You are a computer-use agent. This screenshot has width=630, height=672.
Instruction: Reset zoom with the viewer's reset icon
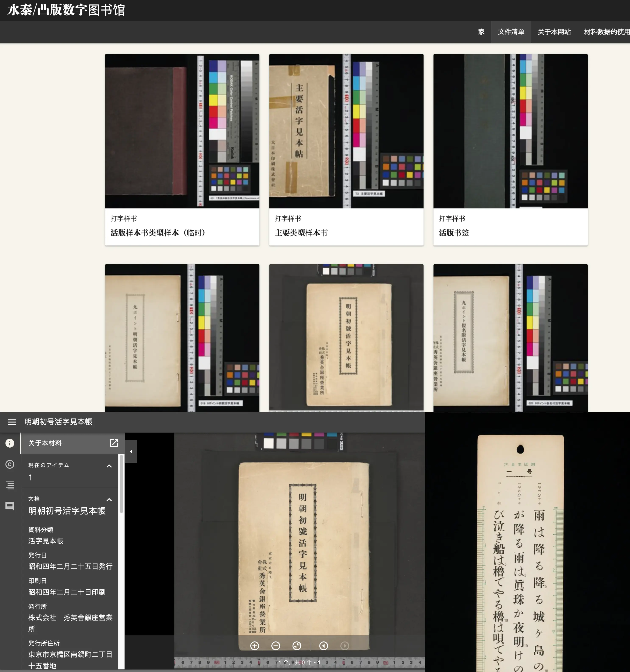coord(297,646)
